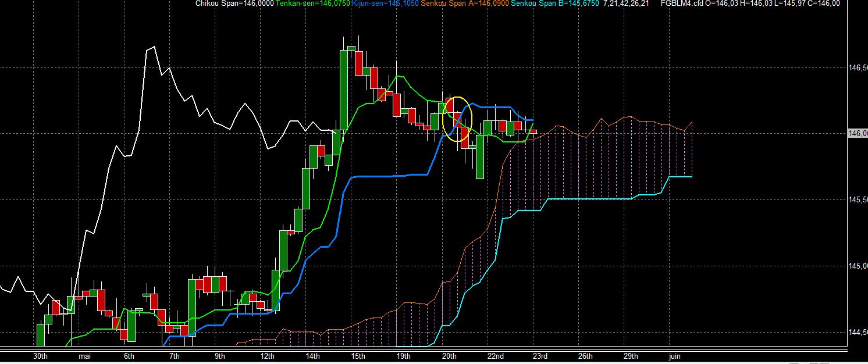
Task: Click the Tenkan-sen=146,0750 indicator label
Action: (313, 3)
